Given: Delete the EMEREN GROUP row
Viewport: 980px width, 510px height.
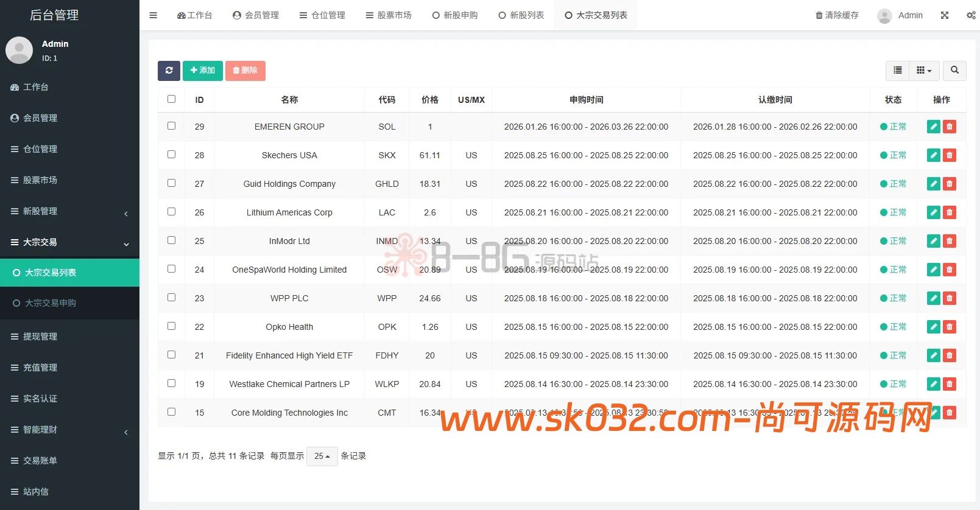Looking at the screenshot, I should [x=950, y=127].
